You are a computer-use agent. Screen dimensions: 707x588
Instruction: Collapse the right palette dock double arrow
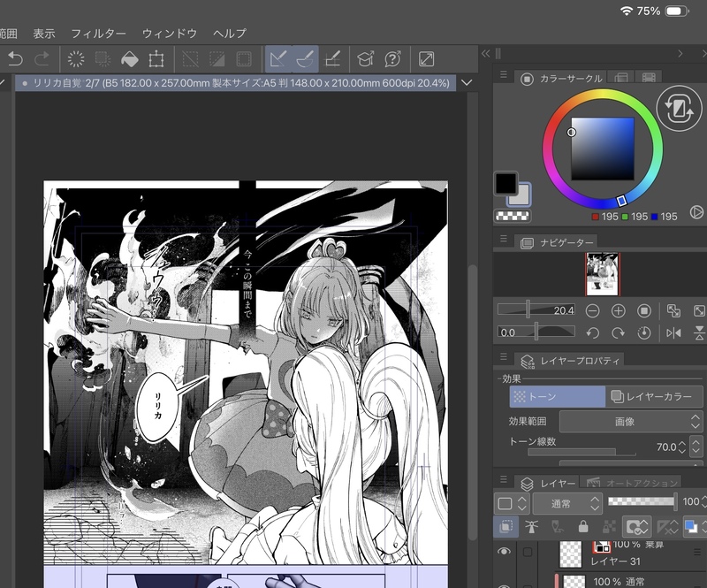(485, 54)
